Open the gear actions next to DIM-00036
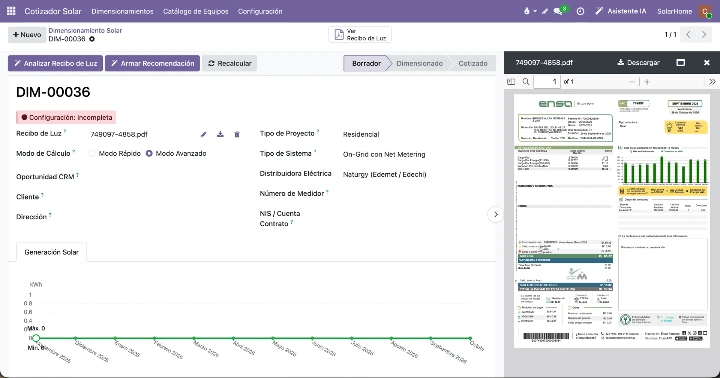720x378 pixels. tap(92, 39)
